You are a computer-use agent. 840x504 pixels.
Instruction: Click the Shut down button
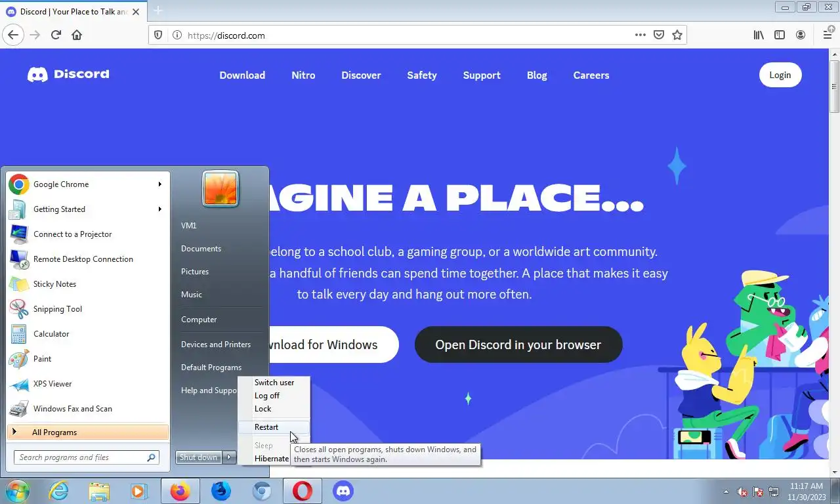pyautogui.click(x=199, y=457)
